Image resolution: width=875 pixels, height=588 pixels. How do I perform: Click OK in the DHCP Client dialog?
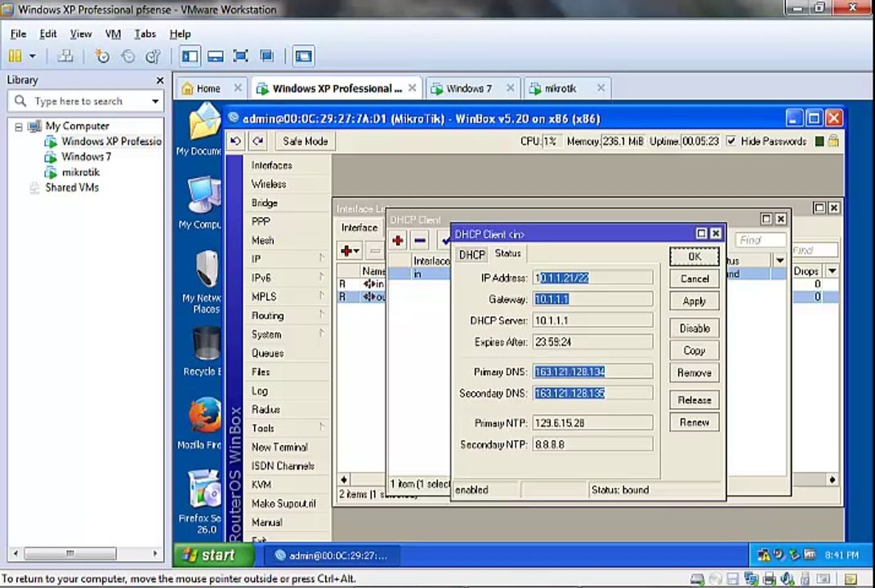click(694, 256)
